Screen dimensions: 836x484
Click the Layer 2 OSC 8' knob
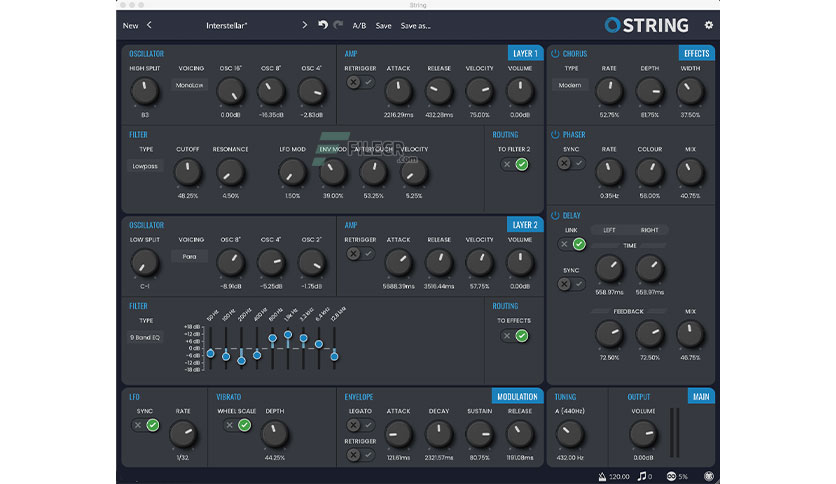tap(230, 263)
